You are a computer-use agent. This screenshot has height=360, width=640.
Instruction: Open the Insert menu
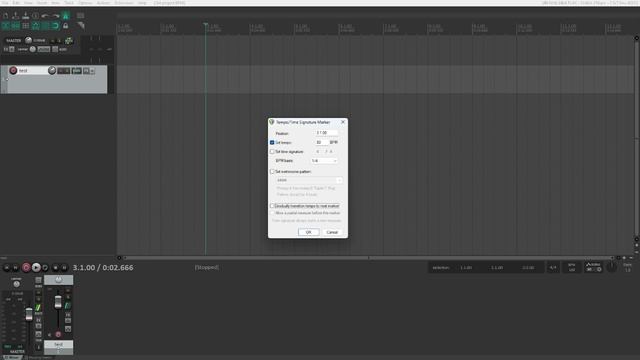[42, 3]
